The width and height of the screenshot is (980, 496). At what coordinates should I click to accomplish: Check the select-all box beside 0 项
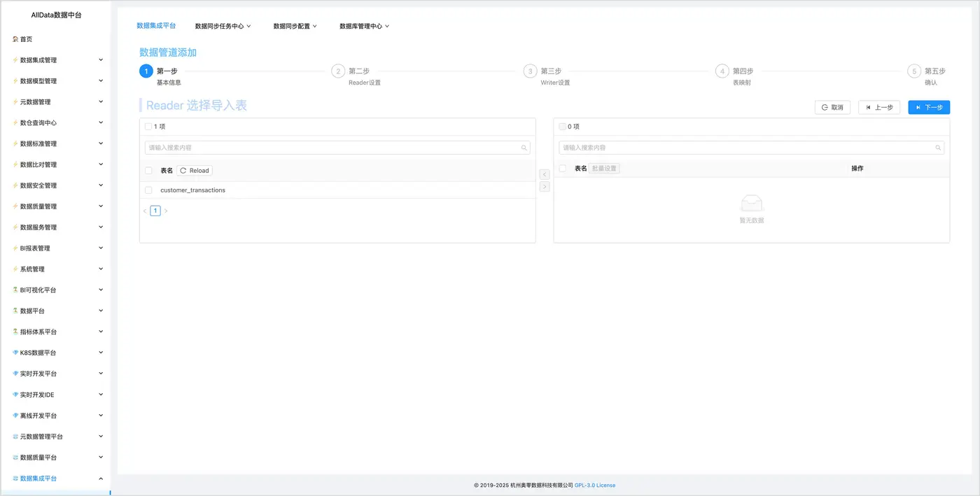tap(562, 127)
